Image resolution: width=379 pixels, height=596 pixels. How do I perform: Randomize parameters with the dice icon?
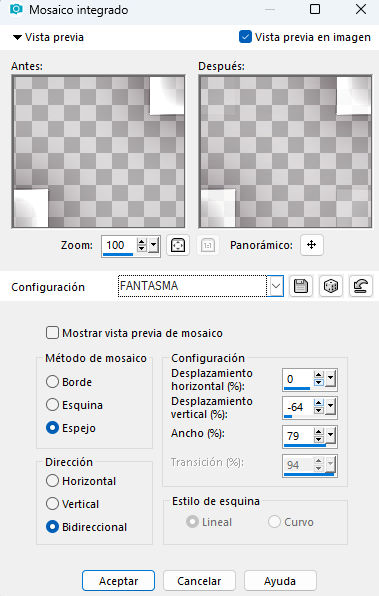330,286
